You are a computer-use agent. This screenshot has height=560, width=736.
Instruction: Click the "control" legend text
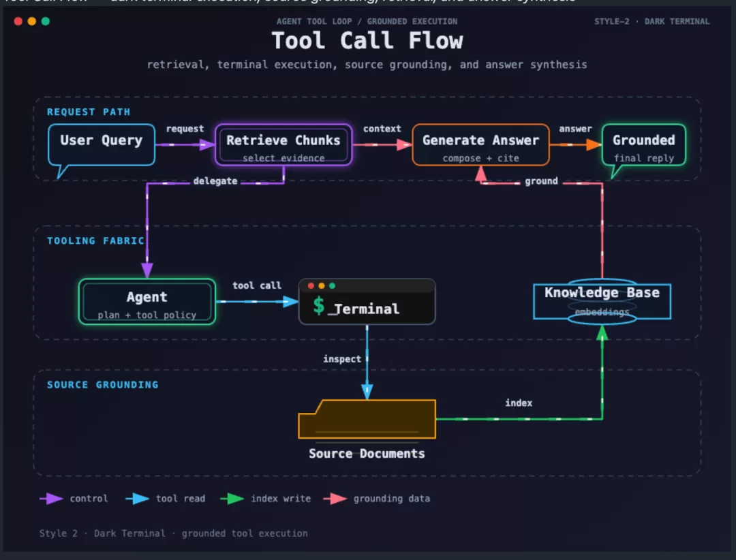pyautogui.click(x=89, y=499)
